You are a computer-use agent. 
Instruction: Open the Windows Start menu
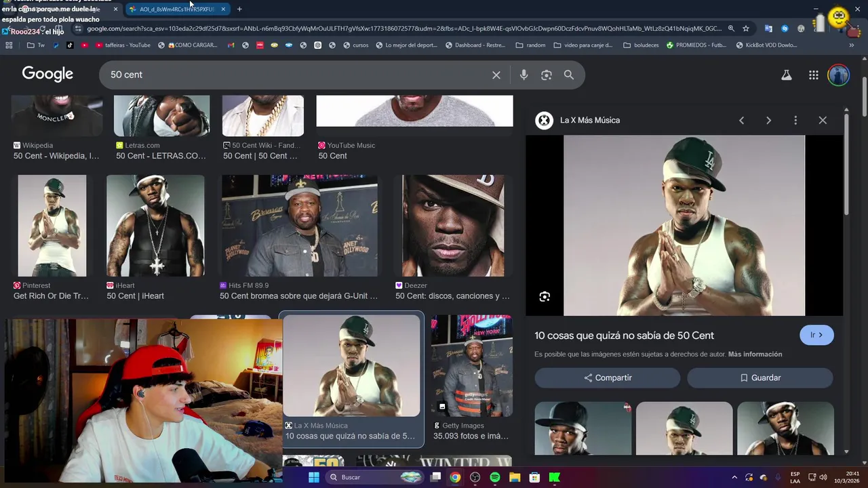click(313, 477)
